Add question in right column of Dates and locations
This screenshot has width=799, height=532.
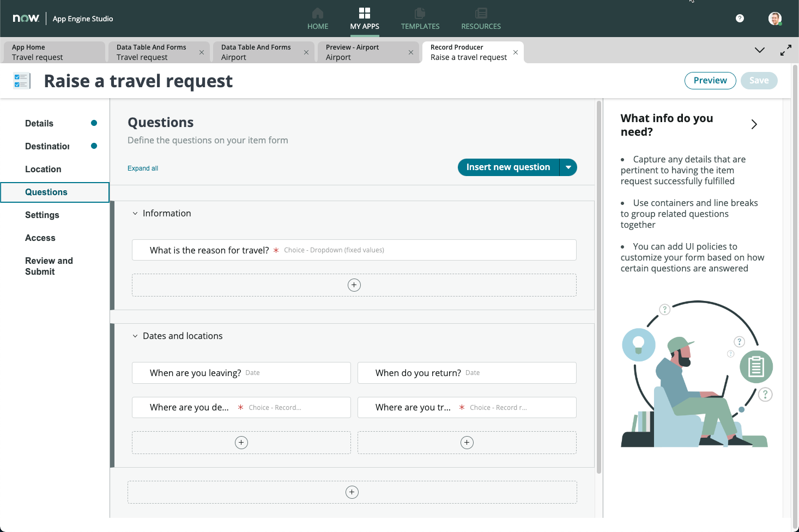(x=467, y=443)
